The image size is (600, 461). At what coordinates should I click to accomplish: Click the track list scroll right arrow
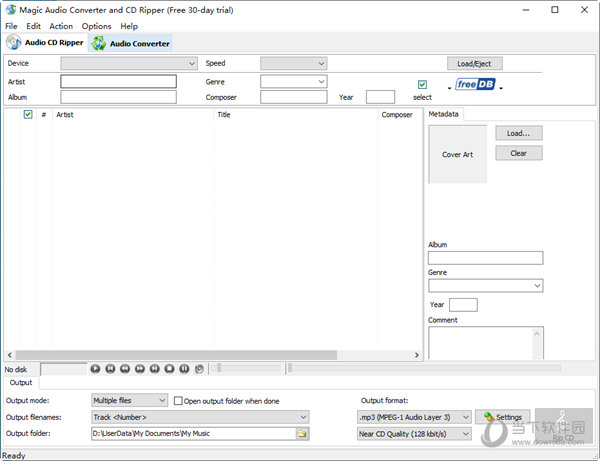tap(417, 355)
